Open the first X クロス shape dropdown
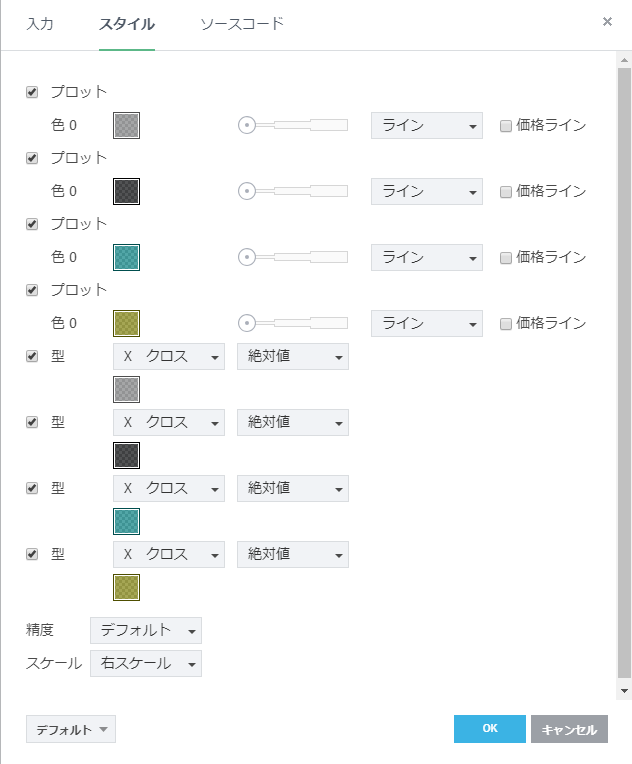Viewport: 632px width, 764px height. [169, 356]
